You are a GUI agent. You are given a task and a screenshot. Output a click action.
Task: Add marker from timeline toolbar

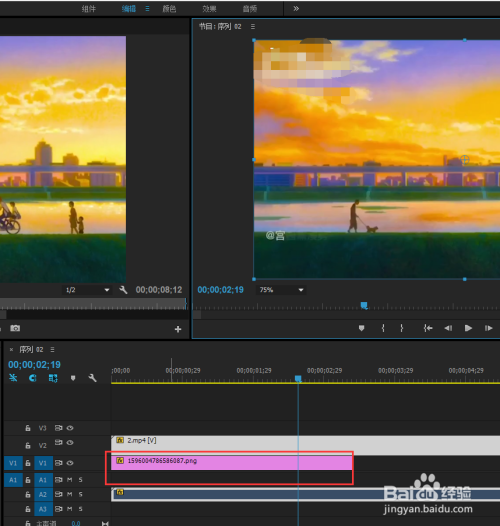coord(73,378)
